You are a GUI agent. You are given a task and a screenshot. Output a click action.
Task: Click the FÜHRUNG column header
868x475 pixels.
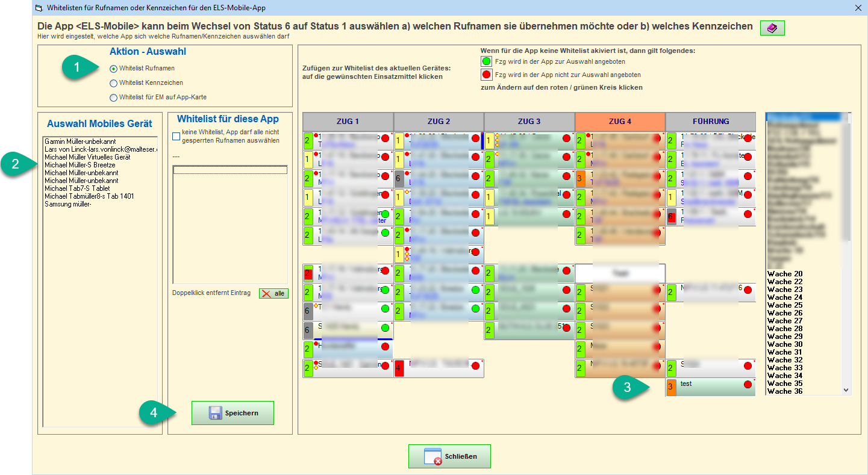[710, 121]
